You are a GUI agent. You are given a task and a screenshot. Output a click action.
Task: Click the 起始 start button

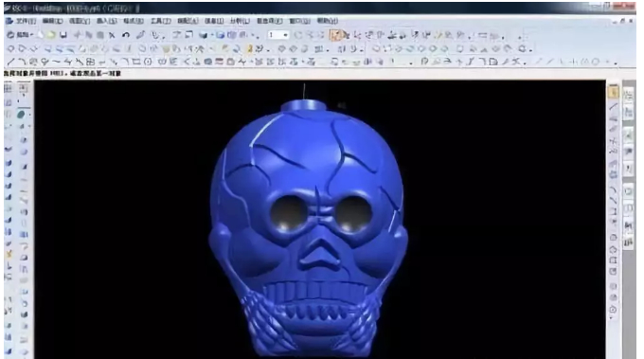[19, 35]
